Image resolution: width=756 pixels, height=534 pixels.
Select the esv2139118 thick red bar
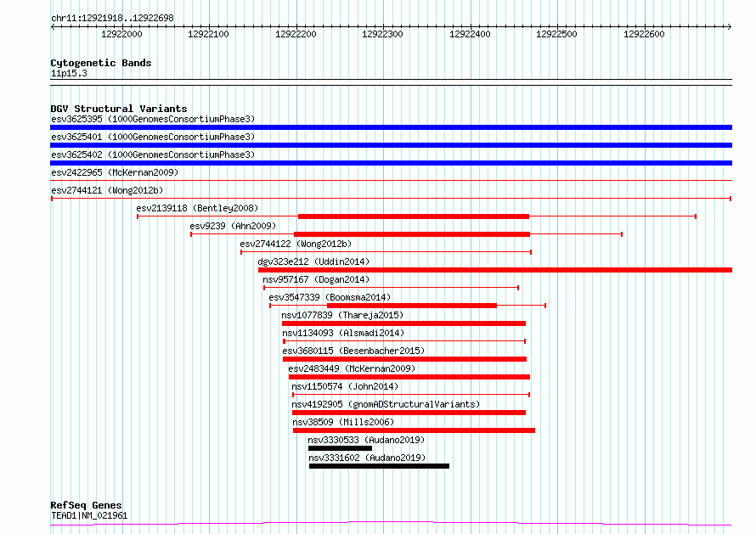[414, 216]
